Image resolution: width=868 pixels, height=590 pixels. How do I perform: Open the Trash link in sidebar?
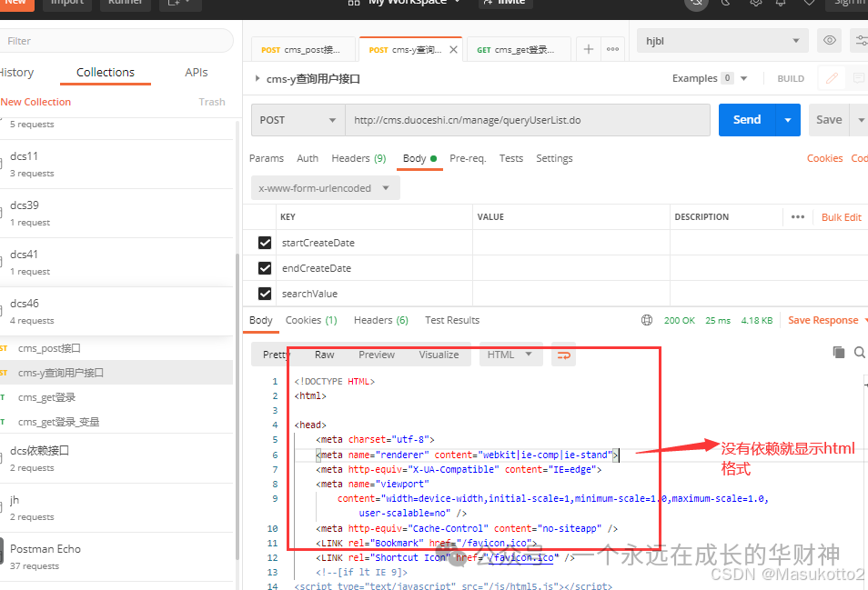pyautogui.click(x=212, y=102)
